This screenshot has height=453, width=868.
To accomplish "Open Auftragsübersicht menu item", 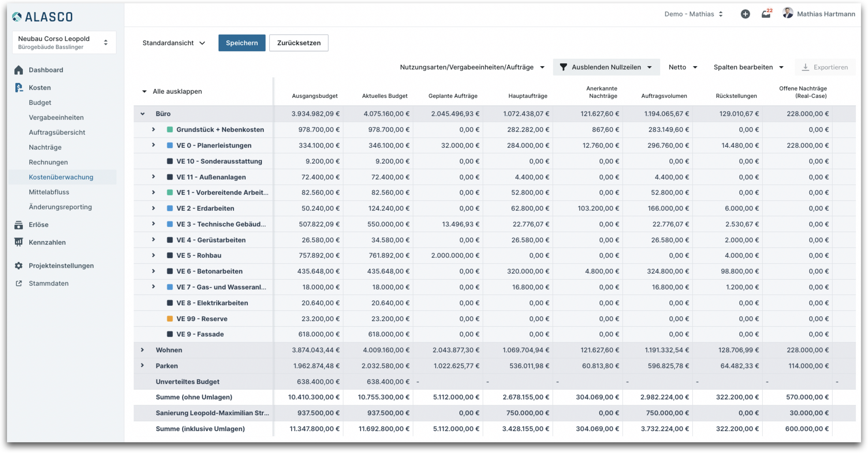I will (57, 132).
